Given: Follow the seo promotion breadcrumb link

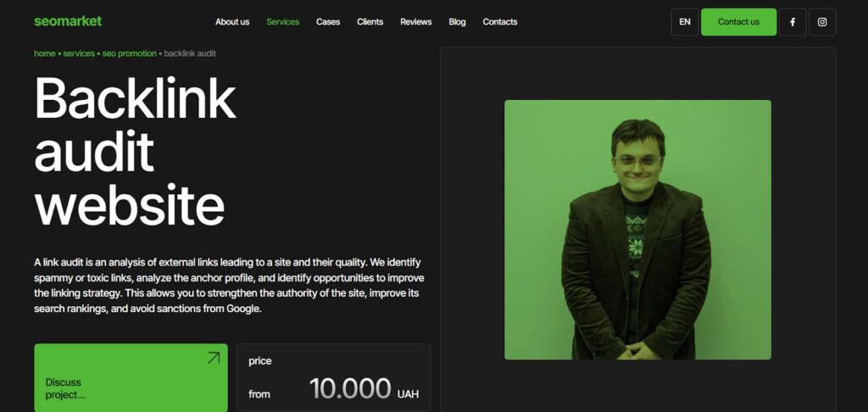Looking at the screenshot, I should 129,53.
